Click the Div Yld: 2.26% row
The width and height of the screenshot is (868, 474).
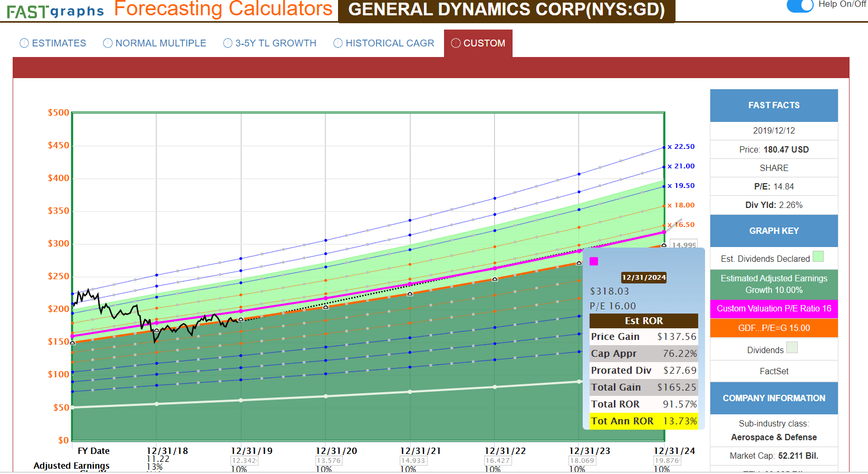[x=774, y=205]
